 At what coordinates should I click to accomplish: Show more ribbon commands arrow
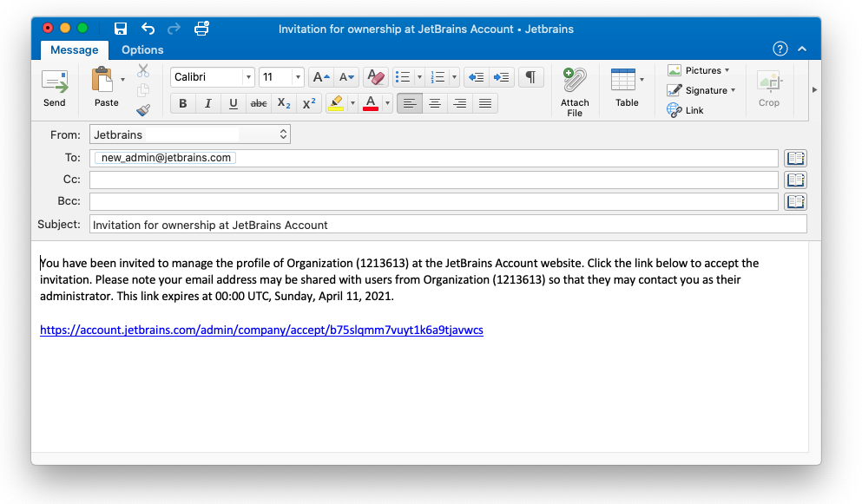pyautogui.click(x=814, y=89)
